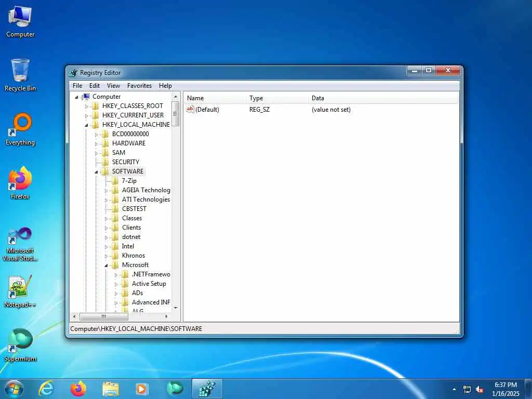The width and height of the screenshot is (532, 399).
Task: Collapse Microsoft key arrow
Action: tap(106, 265)
